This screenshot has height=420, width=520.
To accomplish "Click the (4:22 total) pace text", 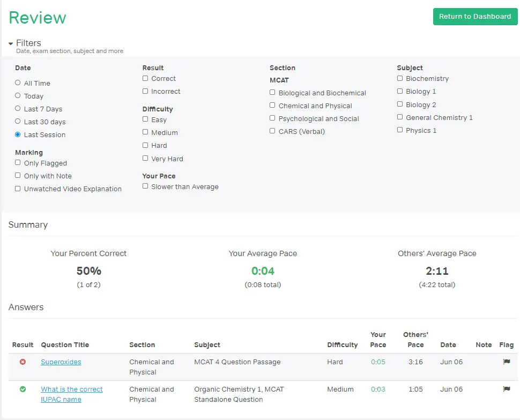I will [437, 285].
